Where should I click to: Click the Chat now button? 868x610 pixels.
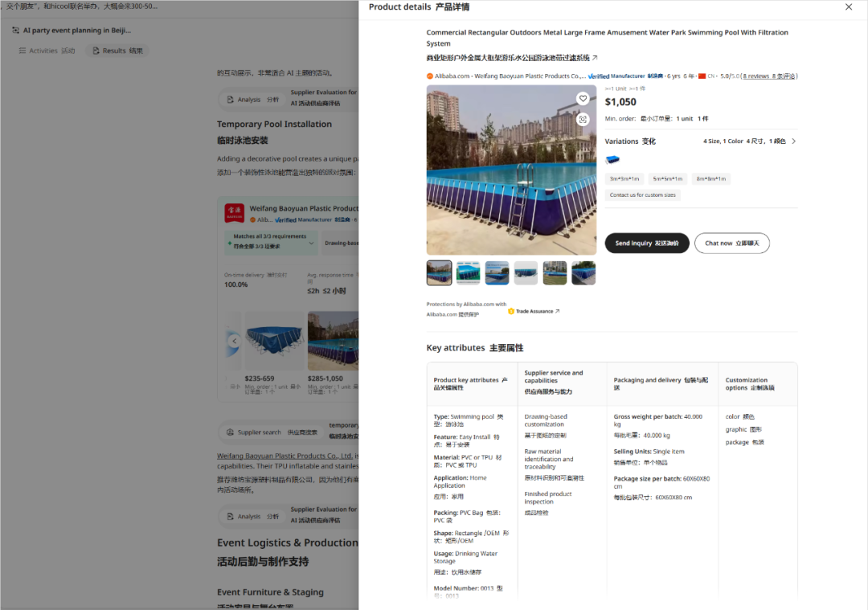731,244
